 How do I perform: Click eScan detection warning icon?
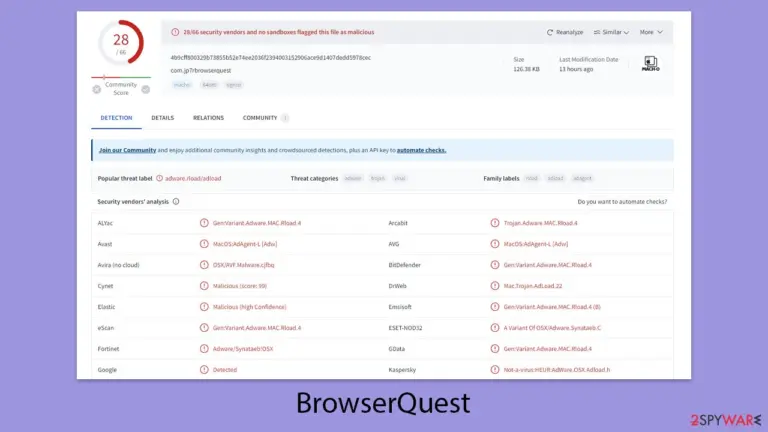(204, 328)
